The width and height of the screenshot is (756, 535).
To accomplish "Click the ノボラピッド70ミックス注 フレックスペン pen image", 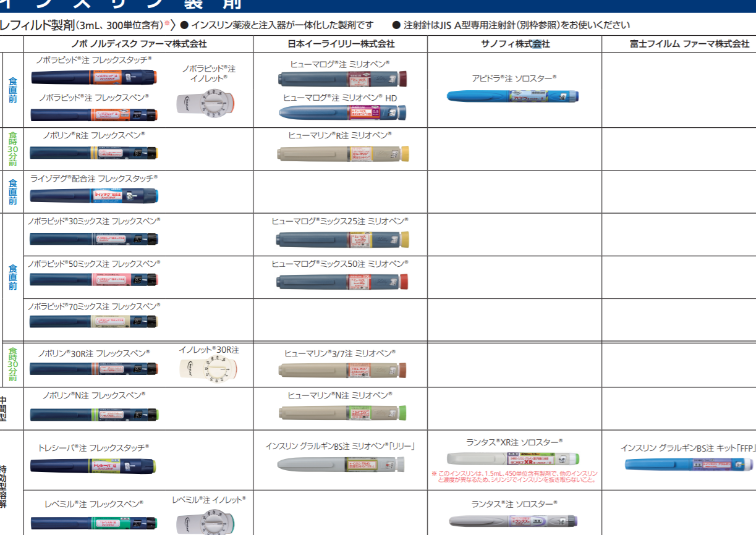I will click(94, 321).
